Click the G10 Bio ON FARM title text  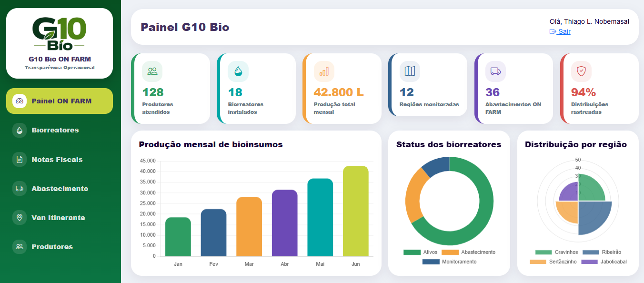tap(60, 60)
